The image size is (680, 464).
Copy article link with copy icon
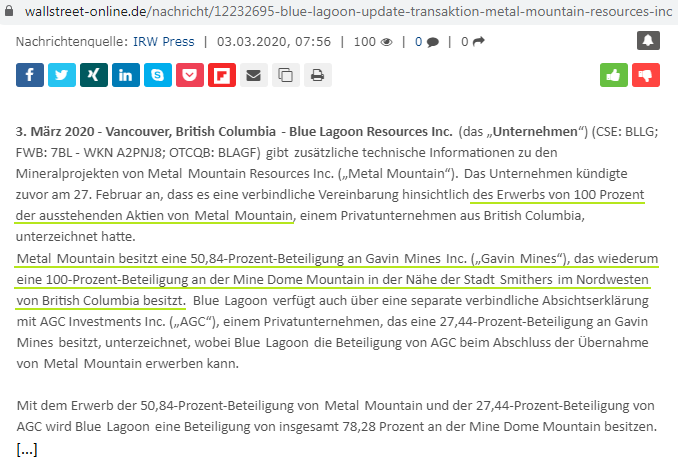tap(286, 75)
